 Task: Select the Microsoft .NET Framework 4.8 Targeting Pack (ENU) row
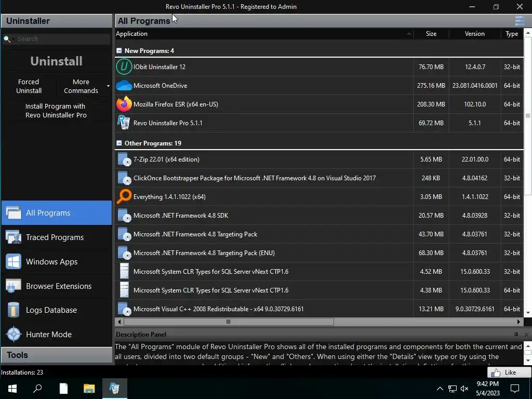point(319,253)
